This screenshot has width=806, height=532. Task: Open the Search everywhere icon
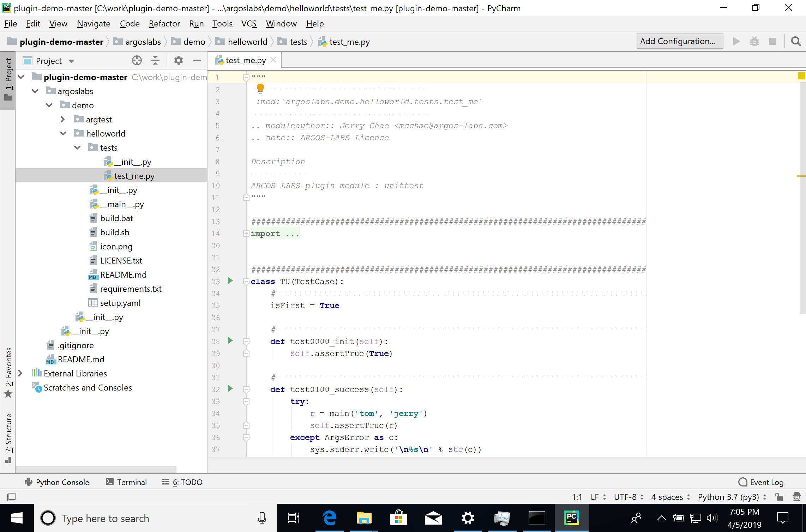[796, 41]
